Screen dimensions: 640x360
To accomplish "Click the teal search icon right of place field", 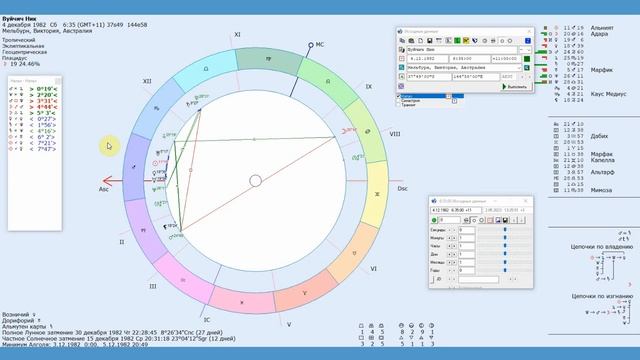I will point(527,68).
